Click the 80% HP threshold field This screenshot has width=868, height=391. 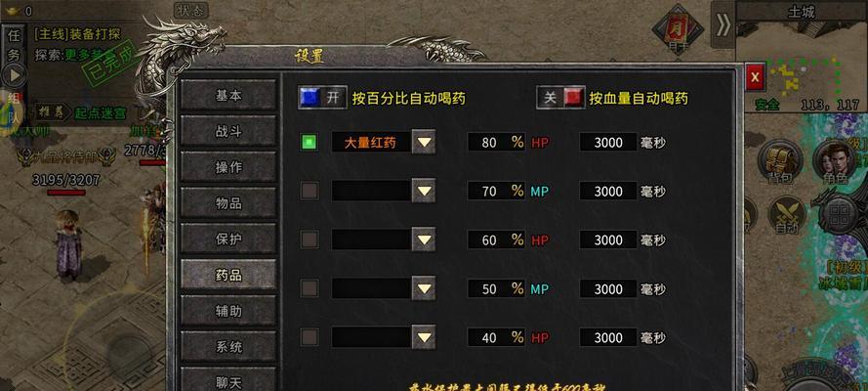[496, 143]
